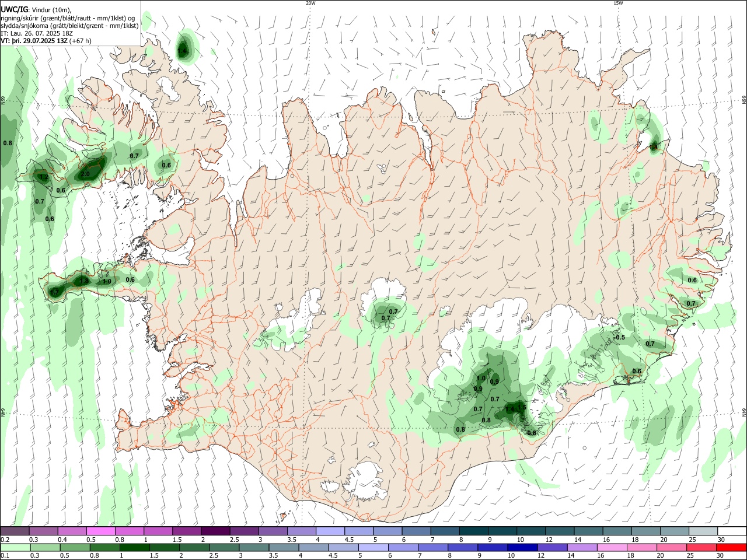The image size is (747, 560).
Task: Pick the lavender 14 swatch, bottom row
Action: [x=582, y=547]
